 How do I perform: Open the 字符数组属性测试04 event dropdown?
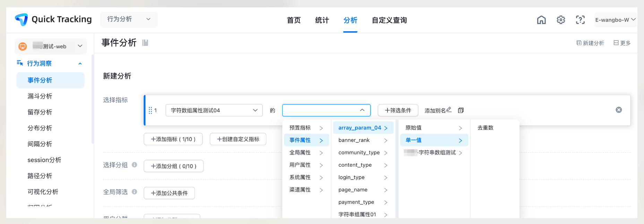(214, 110)
